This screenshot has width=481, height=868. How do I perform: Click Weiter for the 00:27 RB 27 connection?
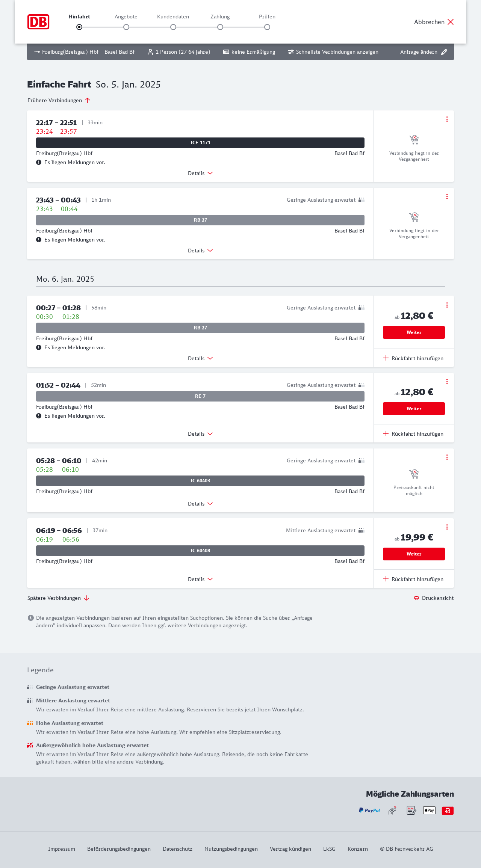(414, 332)
